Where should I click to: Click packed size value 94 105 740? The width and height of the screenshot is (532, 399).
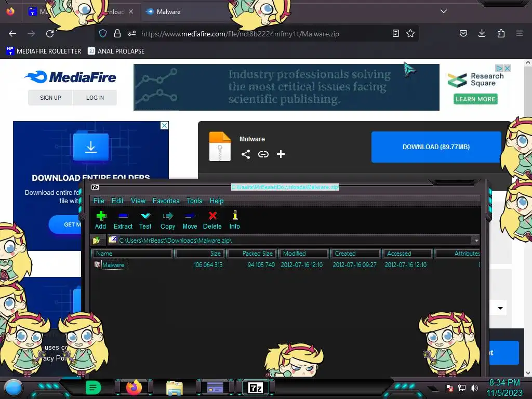pyautogui.click(x=261, y=265)
